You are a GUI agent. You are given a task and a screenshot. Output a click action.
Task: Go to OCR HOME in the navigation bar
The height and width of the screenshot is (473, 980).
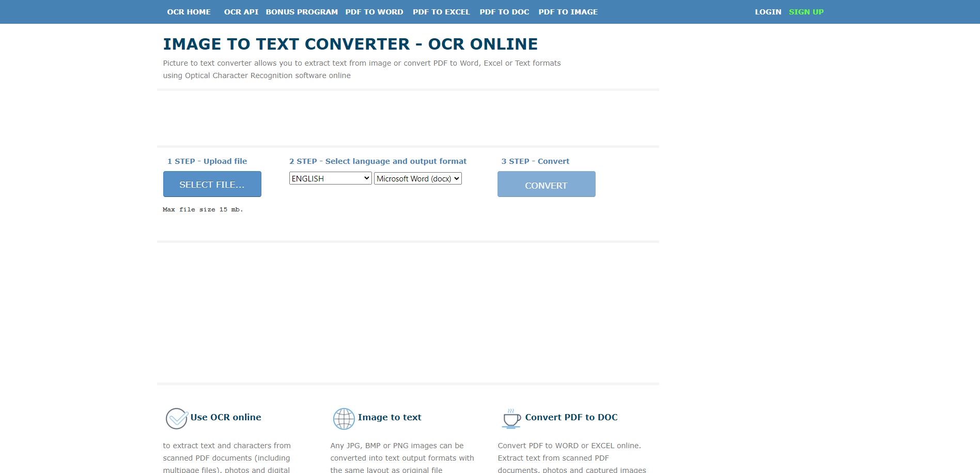[x=189, y=12]
